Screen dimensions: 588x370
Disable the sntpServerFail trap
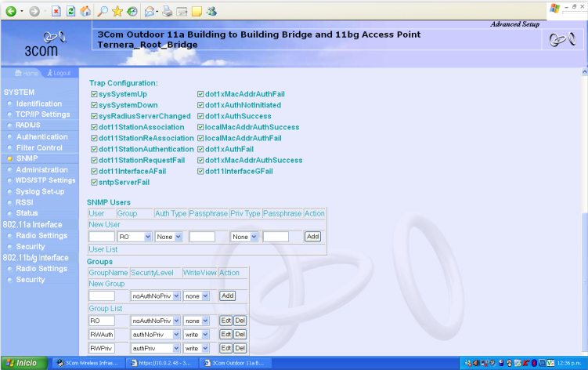(94, 182)
